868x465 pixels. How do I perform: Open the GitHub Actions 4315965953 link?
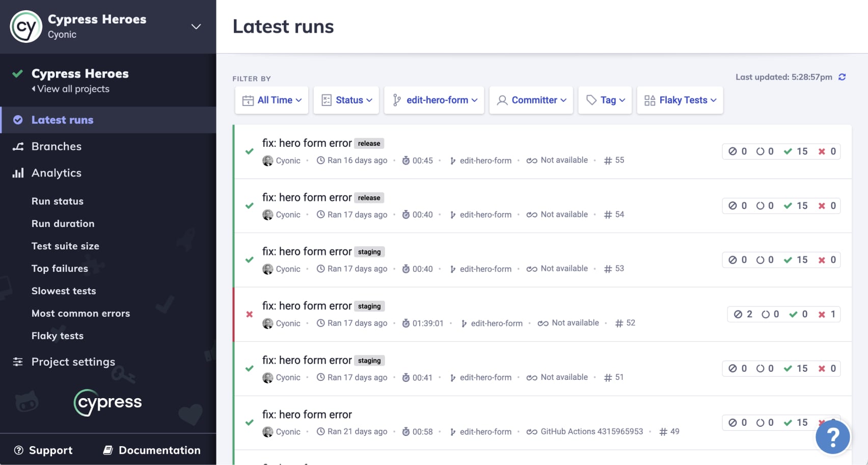(591, 431)
